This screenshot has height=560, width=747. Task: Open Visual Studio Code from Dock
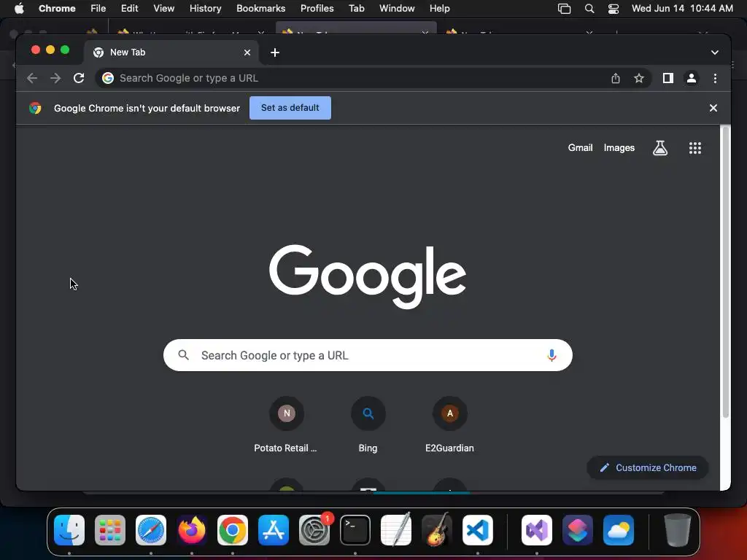478,530
